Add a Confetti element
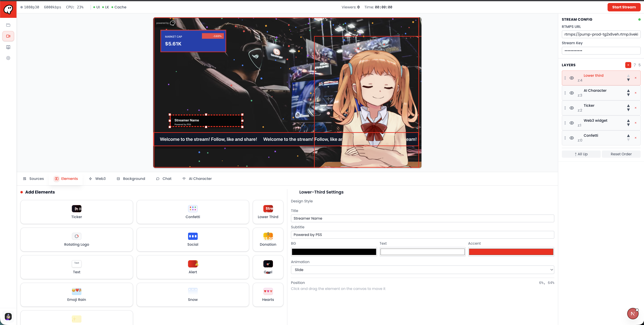The image size is (644, 325). pyautogui.click(x=193, y=212)
